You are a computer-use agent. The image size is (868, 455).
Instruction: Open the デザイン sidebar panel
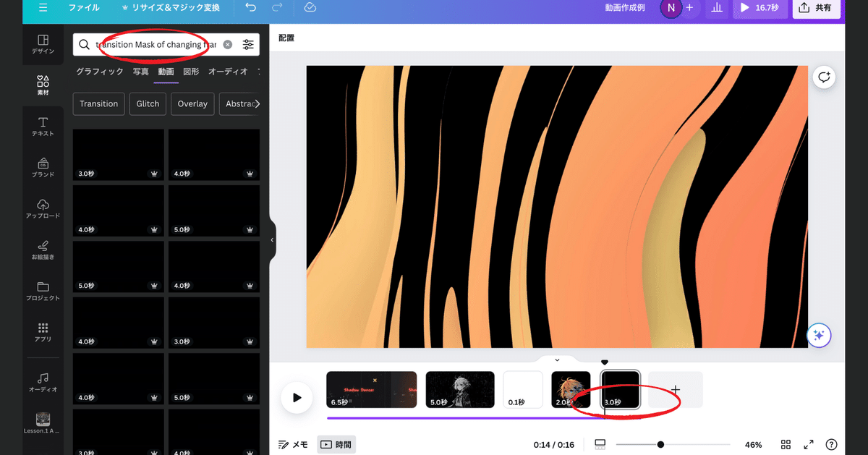click(43, 44)
